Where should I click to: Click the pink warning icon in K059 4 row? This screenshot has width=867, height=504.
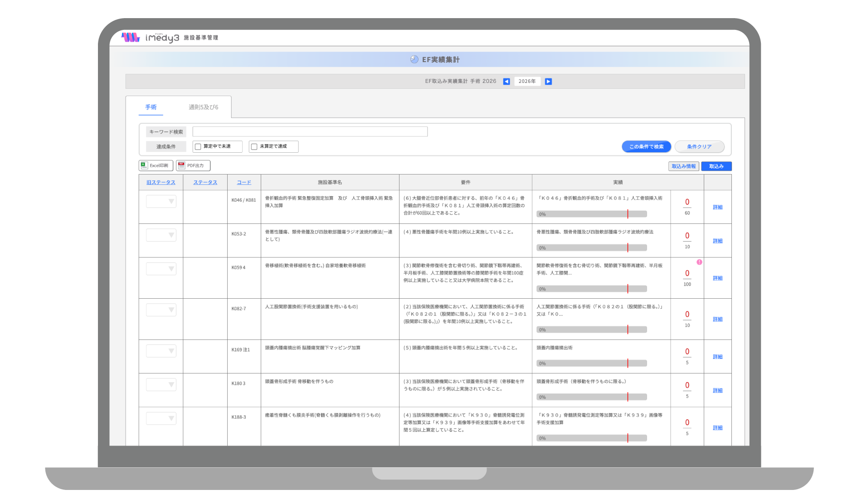click(699, 262)
